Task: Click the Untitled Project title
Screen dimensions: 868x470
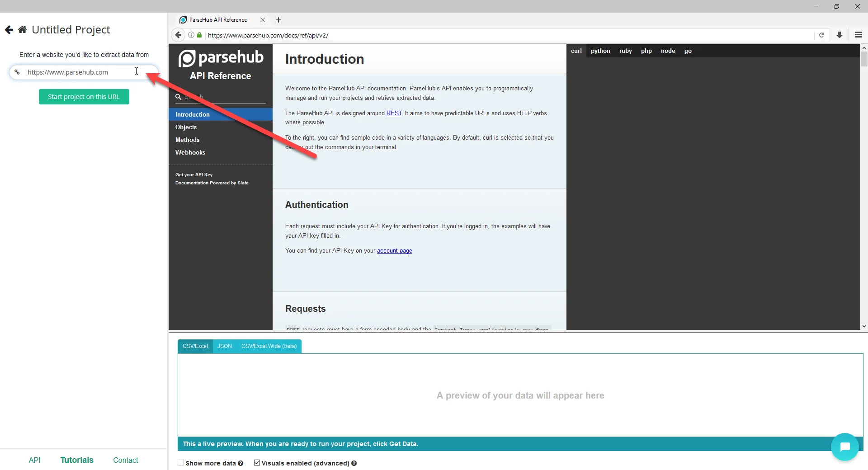Action: coord(71,30)
